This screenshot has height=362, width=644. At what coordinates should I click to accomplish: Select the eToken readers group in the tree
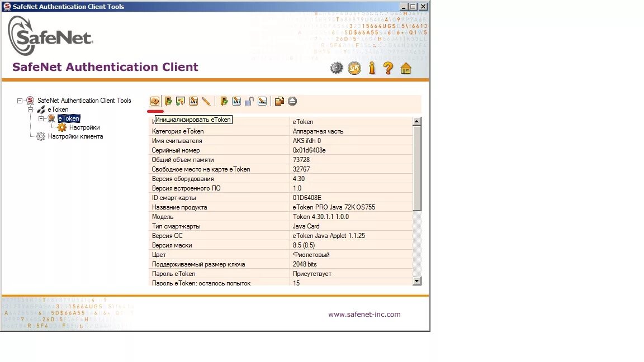pyautogui.click(x=58, y=109)
